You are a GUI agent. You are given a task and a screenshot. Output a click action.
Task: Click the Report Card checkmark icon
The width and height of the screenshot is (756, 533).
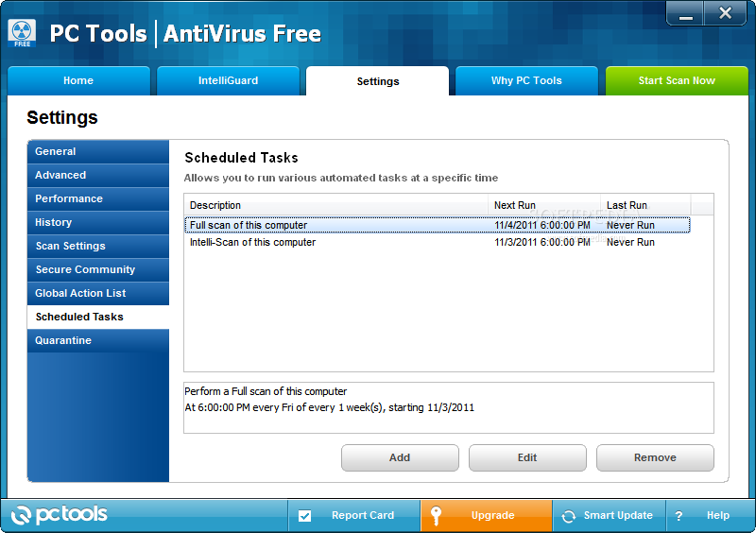point(304,516)
